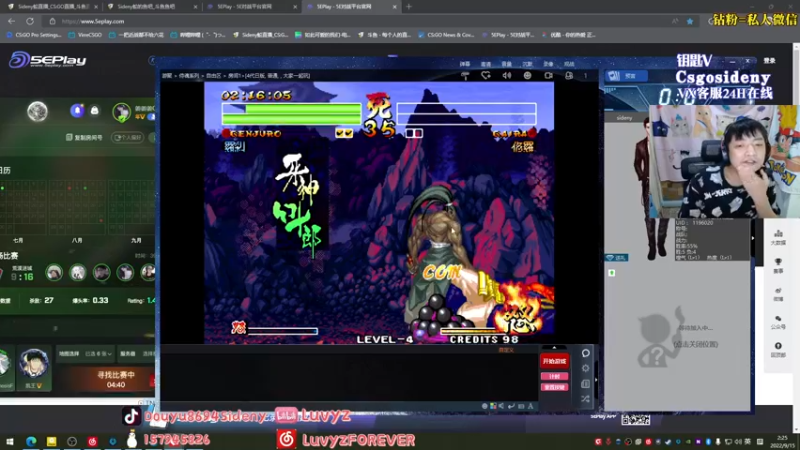Screen dimensions: 800x450
Task: Open the QQ penguin taskbar icon
Action: [x=132, y=440]
